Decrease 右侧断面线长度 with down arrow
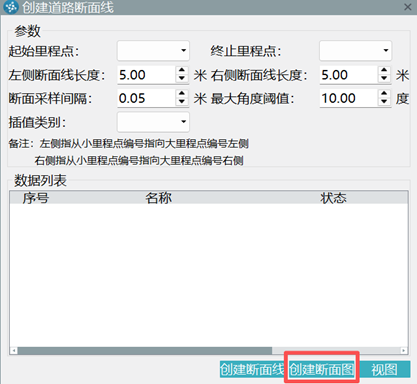 (384, 78)
